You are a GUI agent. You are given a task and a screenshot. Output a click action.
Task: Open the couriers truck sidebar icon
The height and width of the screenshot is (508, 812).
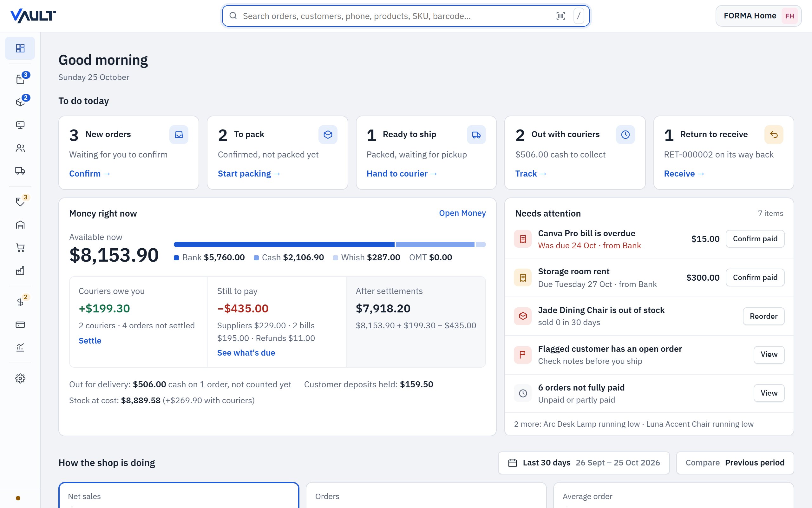(x=20, y=171)
